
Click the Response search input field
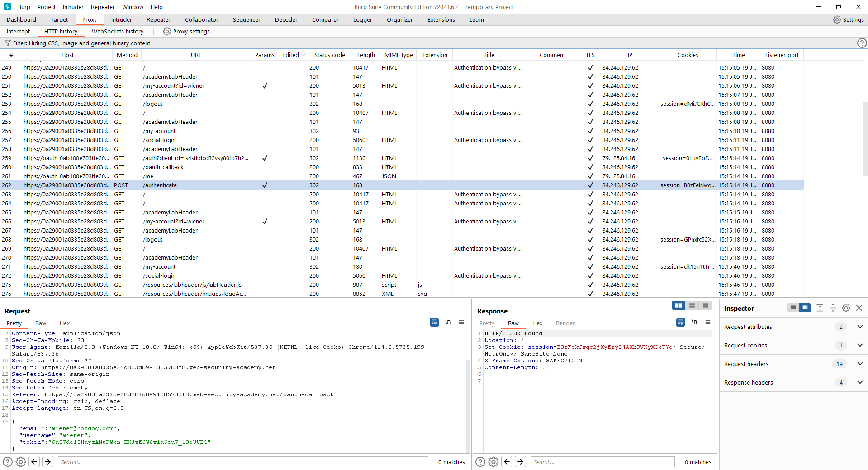pos(602,462)
